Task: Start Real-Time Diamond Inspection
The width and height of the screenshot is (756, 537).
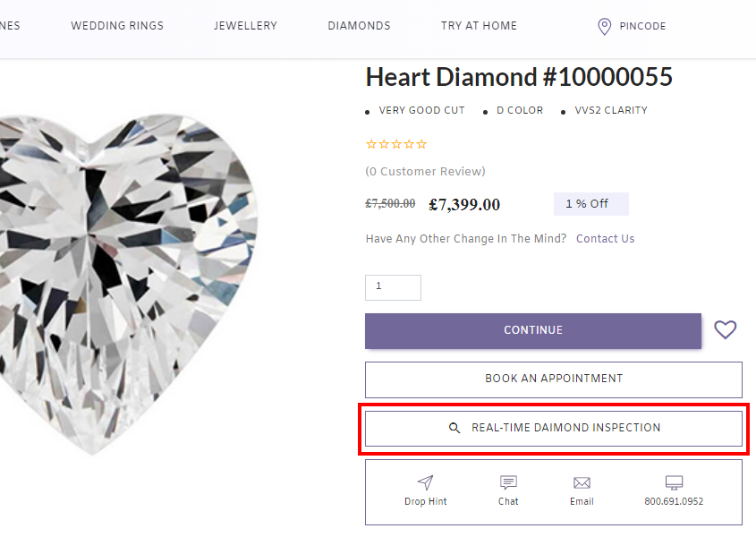Action: 554,428
